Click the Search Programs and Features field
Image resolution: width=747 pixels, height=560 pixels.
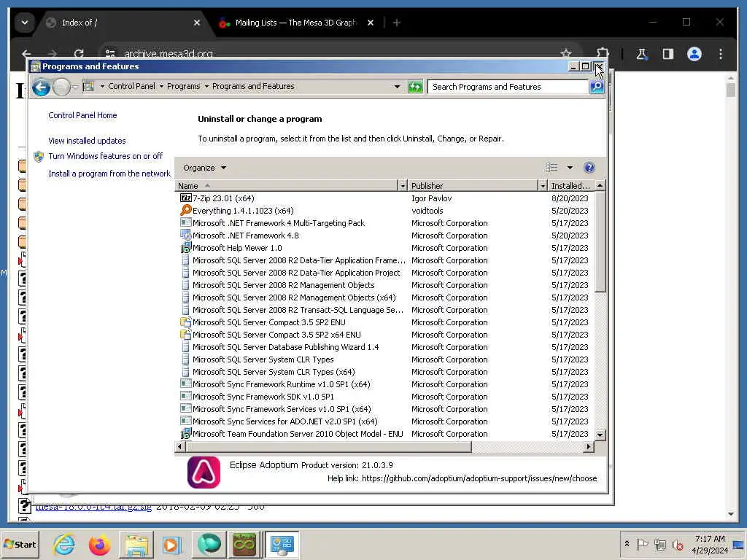tap(508, 87)
